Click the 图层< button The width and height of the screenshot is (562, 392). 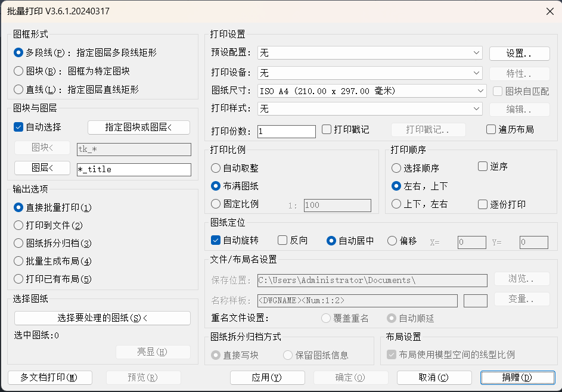pos(42,169)
